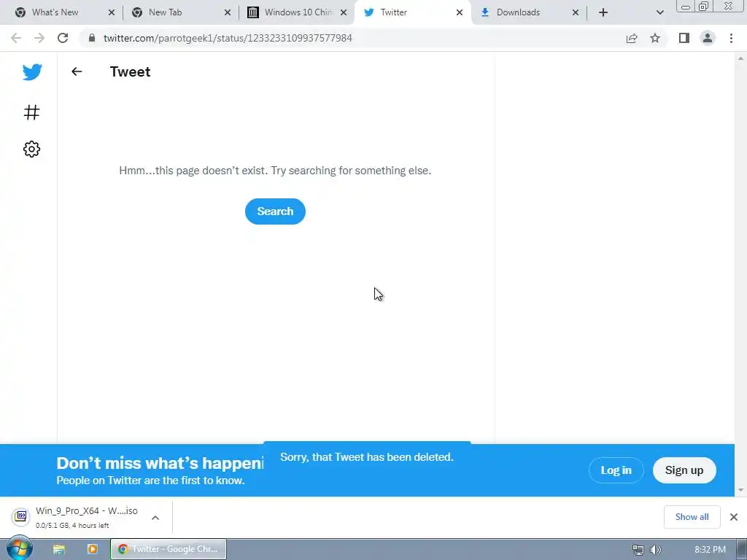Click the Sign up button
This screenshot has height=560, width=747.
(684, 470)
